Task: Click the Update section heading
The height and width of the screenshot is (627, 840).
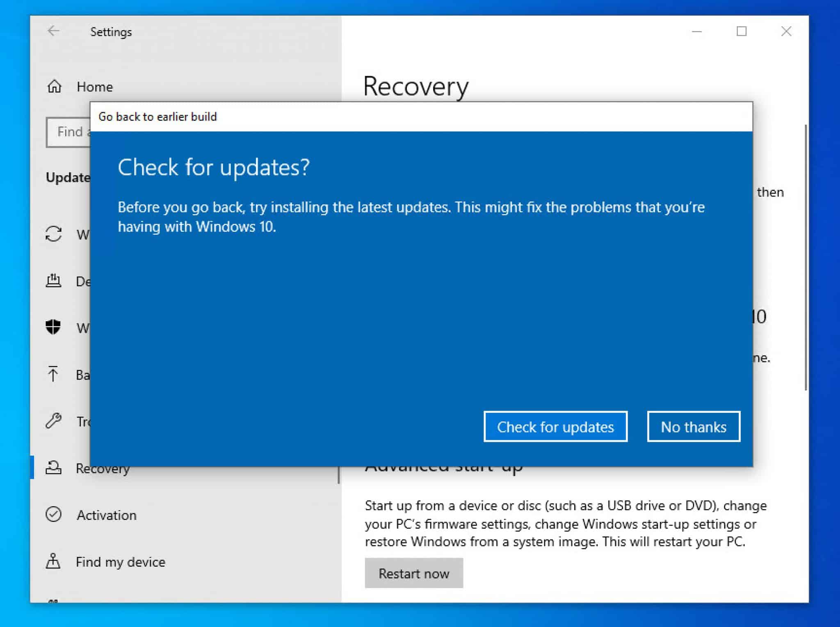Action: [69, 178]
